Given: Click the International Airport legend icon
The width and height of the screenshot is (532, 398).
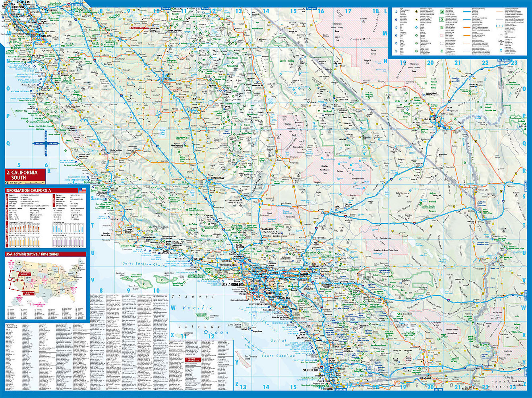Looking at the screenshot, I should click(417, 12).
